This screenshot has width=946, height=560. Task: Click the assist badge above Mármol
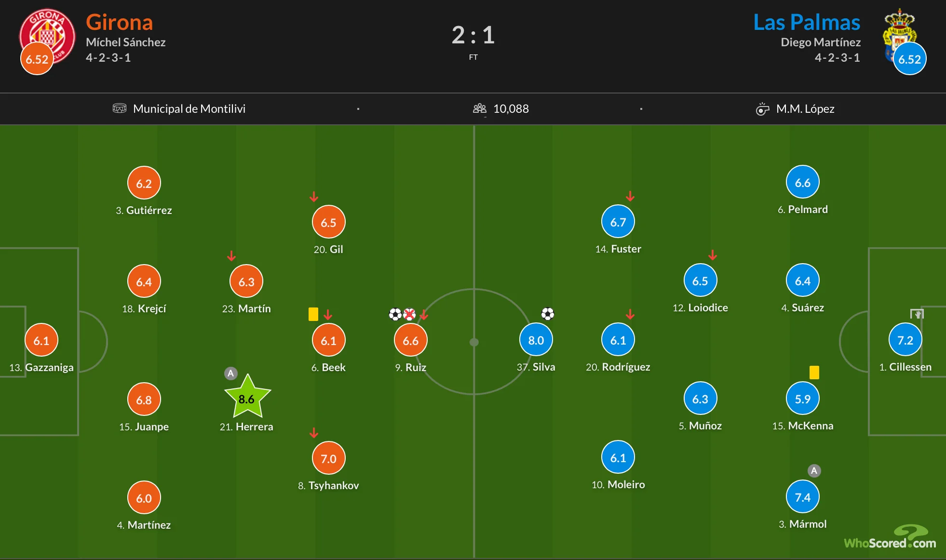[x=814, y=471]
